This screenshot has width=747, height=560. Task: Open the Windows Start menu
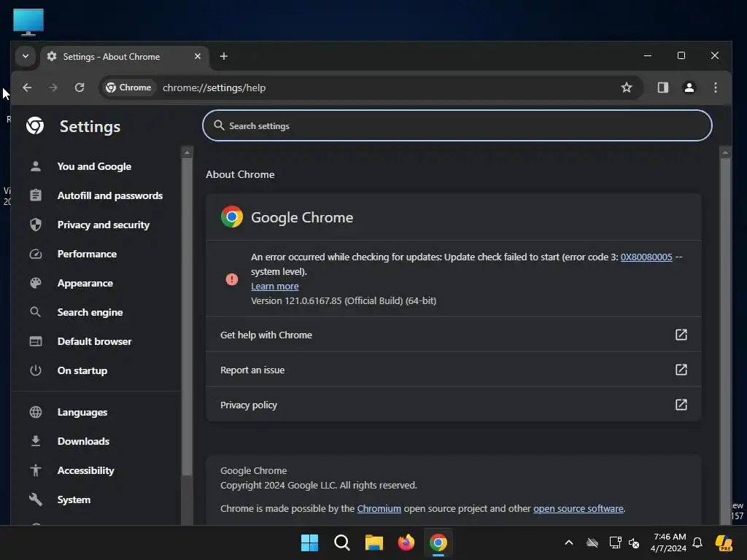tap(309, 542)
